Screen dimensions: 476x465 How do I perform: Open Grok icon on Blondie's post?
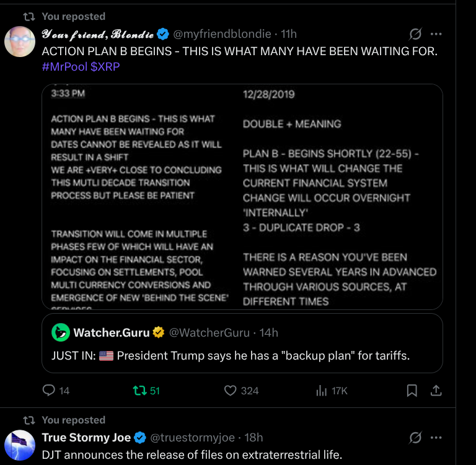click(416, 34)
